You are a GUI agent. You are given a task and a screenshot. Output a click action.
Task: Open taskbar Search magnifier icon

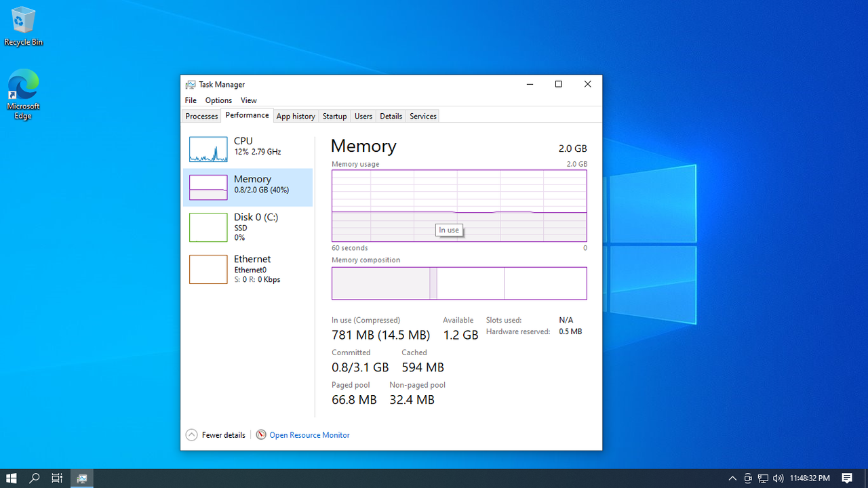35,479
